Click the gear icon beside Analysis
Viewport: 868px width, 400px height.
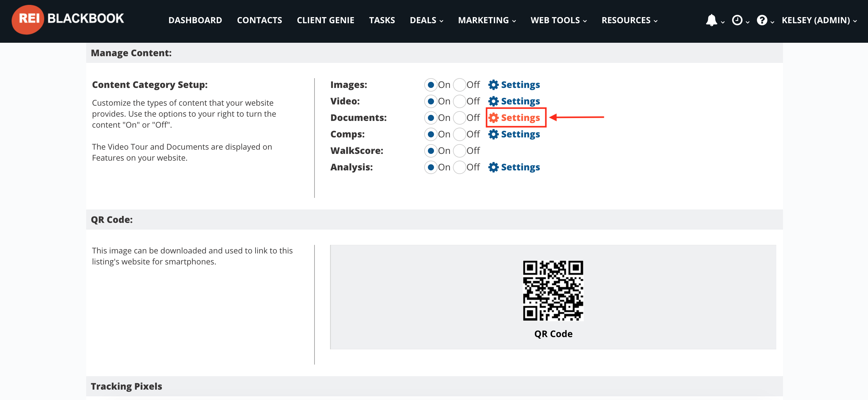(493, 167)
